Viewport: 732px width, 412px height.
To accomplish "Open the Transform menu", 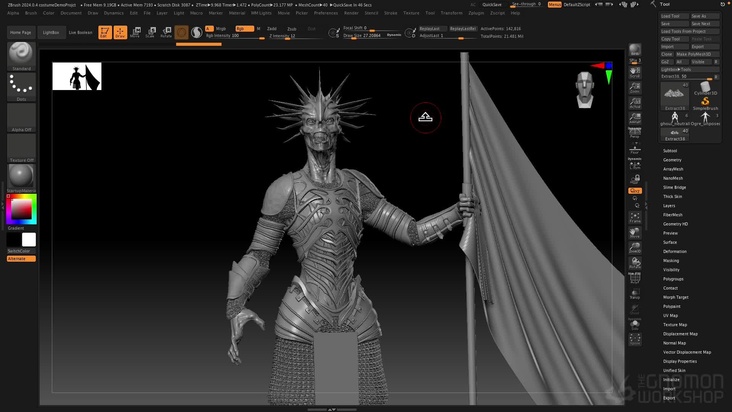I will (451, 13).
